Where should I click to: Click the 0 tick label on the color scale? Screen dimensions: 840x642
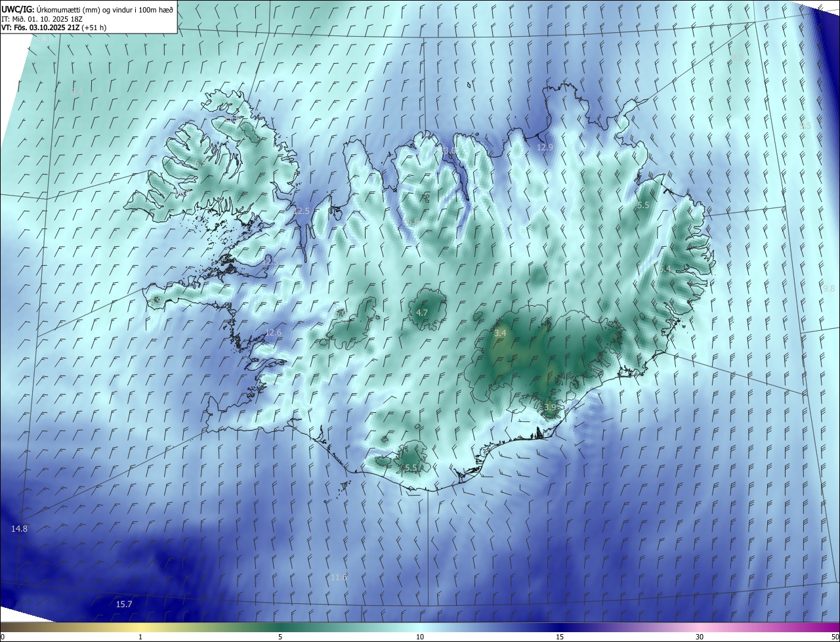point(3,637)
